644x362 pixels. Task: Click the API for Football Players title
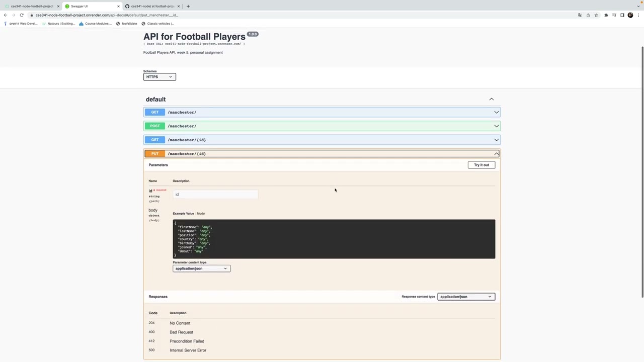pyautogui.click(x=194, y=37)
